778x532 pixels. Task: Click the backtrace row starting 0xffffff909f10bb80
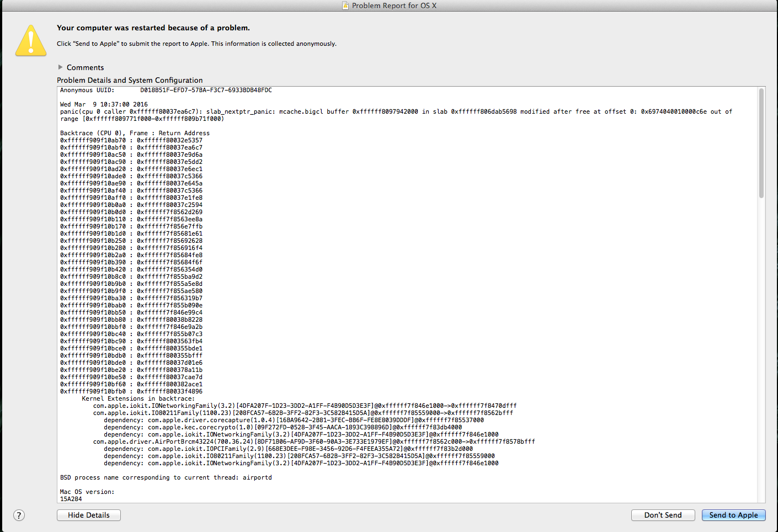click(x=131, y=320)
